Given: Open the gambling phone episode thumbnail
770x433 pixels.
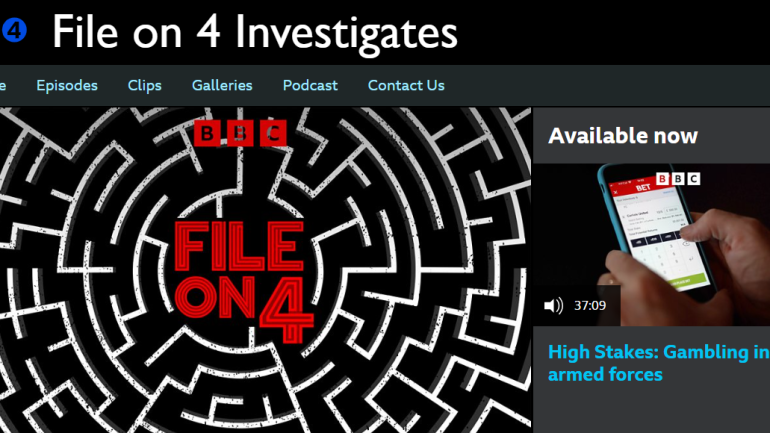Looking at the screenshot, I should click(651, 244).
